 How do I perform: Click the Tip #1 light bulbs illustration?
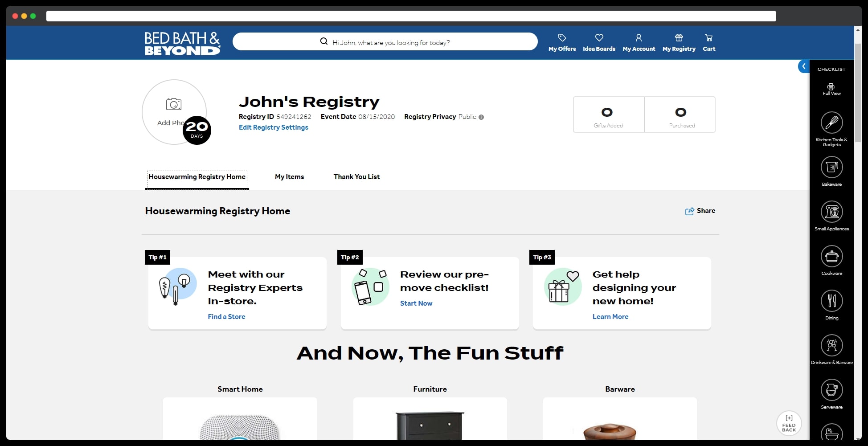177,286
